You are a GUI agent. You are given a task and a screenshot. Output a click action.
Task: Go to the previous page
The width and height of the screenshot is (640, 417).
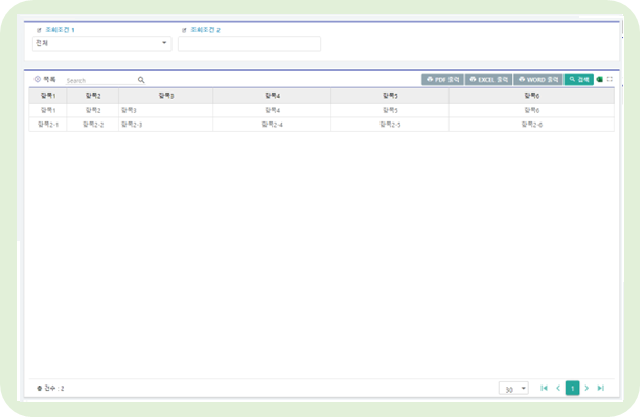tap(558, 388)
